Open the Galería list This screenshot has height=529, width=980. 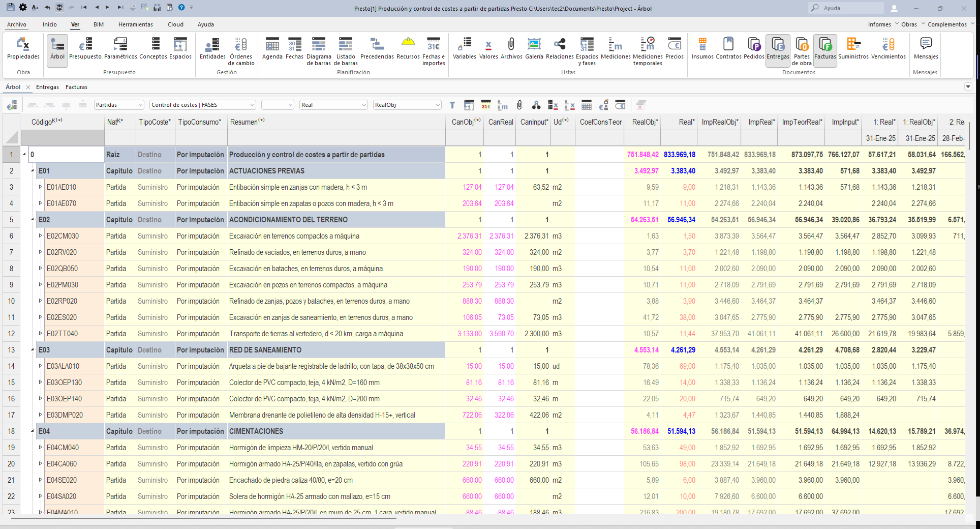click(x=533, y=50)
